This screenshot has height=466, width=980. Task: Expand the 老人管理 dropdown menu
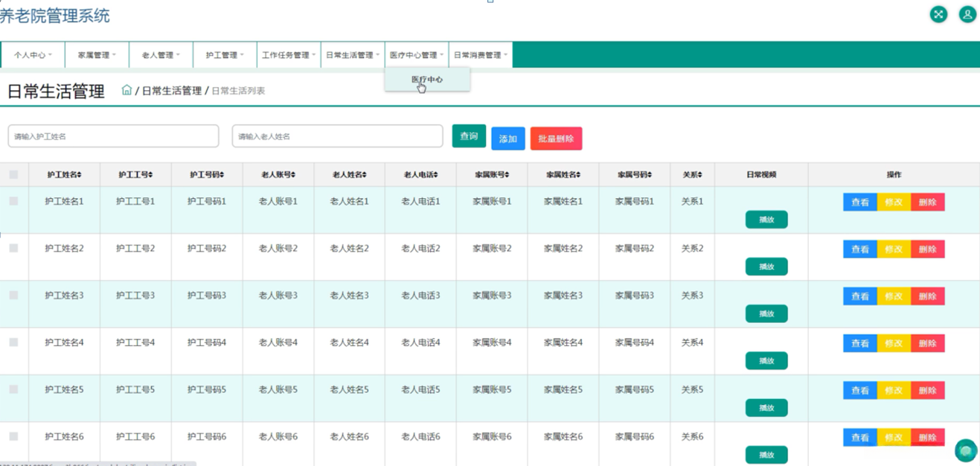coord(161,55)
